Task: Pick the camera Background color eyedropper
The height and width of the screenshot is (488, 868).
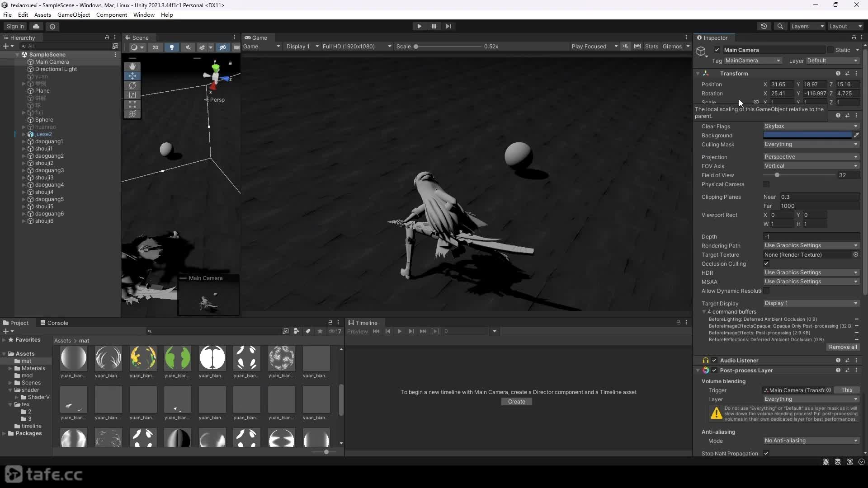Action: 856,135
